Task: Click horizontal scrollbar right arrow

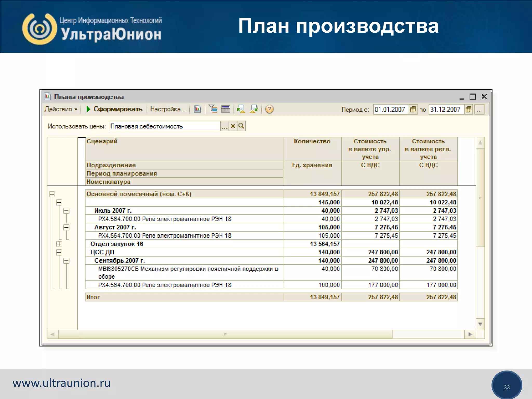Action: 470,334
